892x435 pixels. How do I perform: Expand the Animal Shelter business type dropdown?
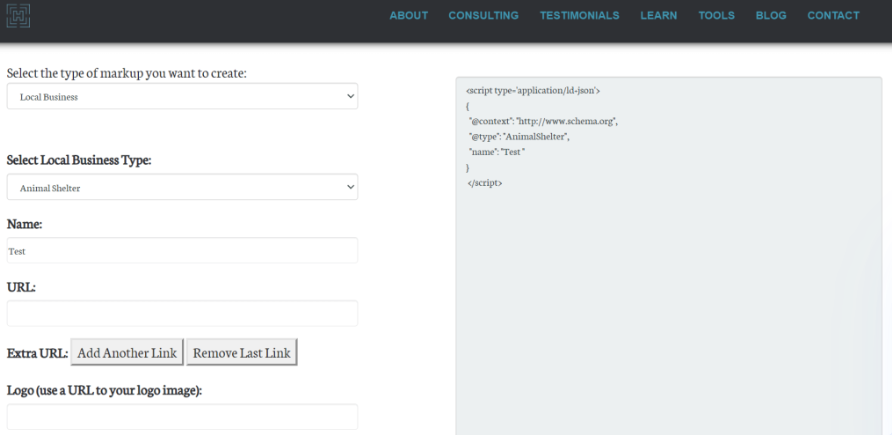(182, 186)
